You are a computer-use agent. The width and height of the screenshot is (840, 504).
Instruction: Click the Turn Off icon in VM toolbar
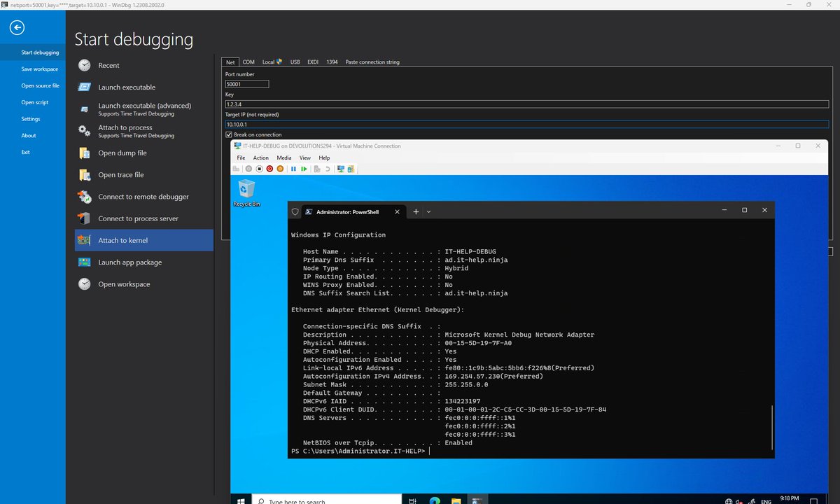[x=259, y=169]
